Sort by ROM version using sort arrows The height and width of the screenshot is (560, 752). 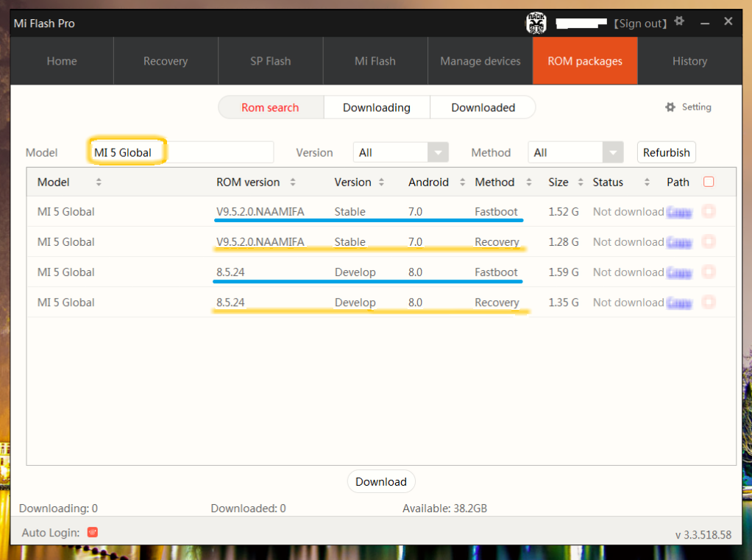293,182
